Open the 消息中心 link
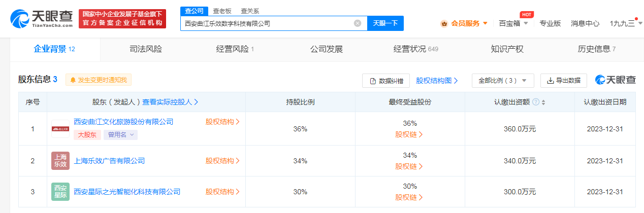The image size is (644, 213). click(x=585, y=23)
